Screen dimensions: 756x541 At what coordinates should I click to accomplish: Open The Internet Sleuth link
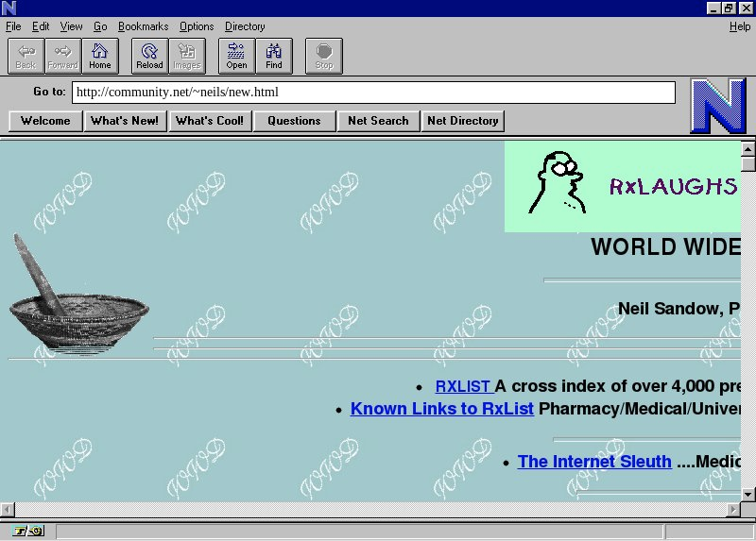594,462
